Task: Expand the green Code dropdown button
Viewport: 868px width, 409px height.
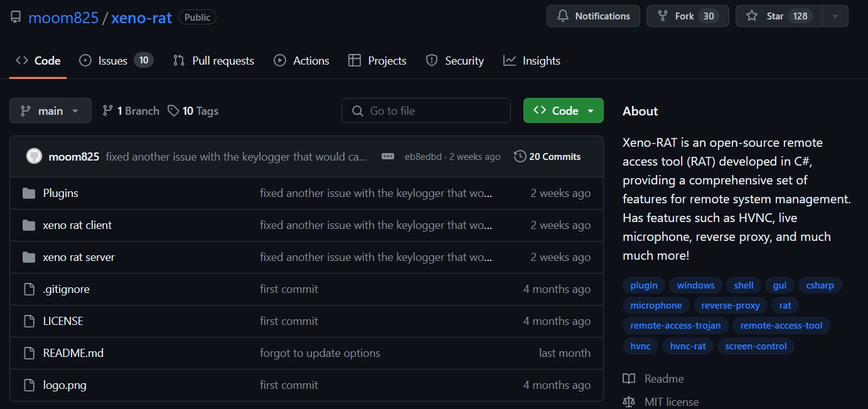Action: point(564,110)
